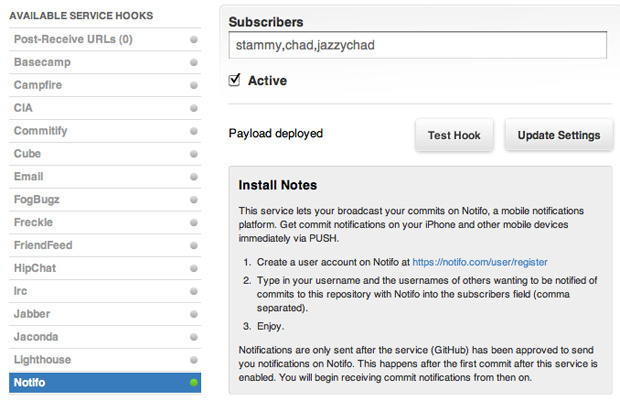This screenshot has width=620, height=401.
Task: Open the Campfire service hook
Action: (x=105, y=85)
